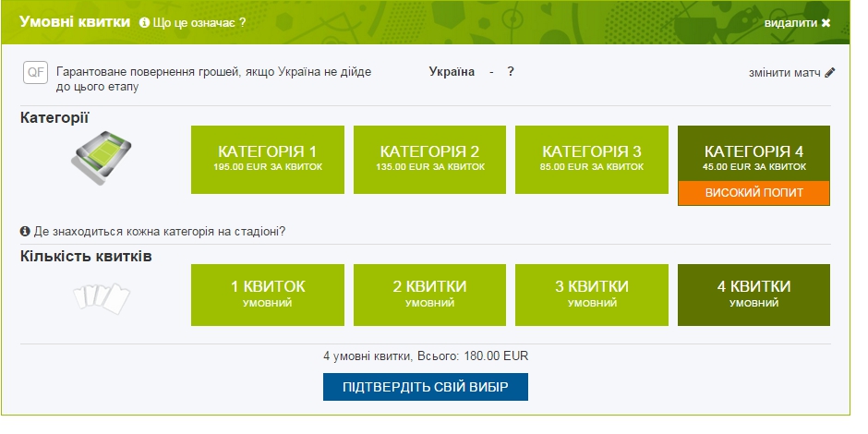Click the tickets stack icon under Кількість квитків

pyautogui.click(x=102, y=295)
